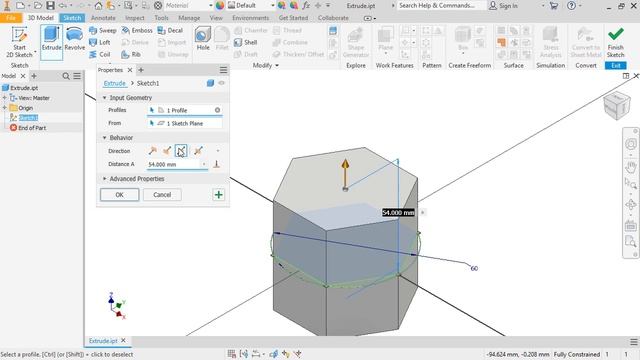The height and width of the screenshot is (360, 640).
Task: Click Sign In
Action: (x=504, y=6)
